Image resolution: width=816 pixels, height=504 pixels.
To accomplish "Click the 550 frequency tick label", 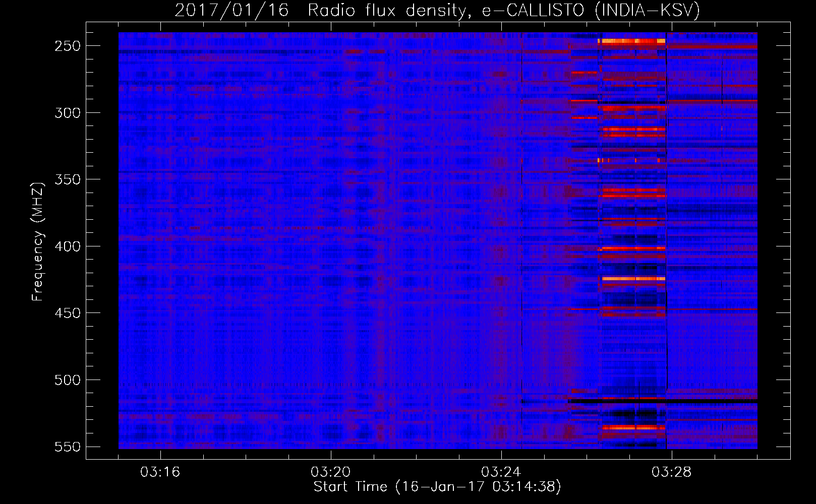I will point(68,447).
